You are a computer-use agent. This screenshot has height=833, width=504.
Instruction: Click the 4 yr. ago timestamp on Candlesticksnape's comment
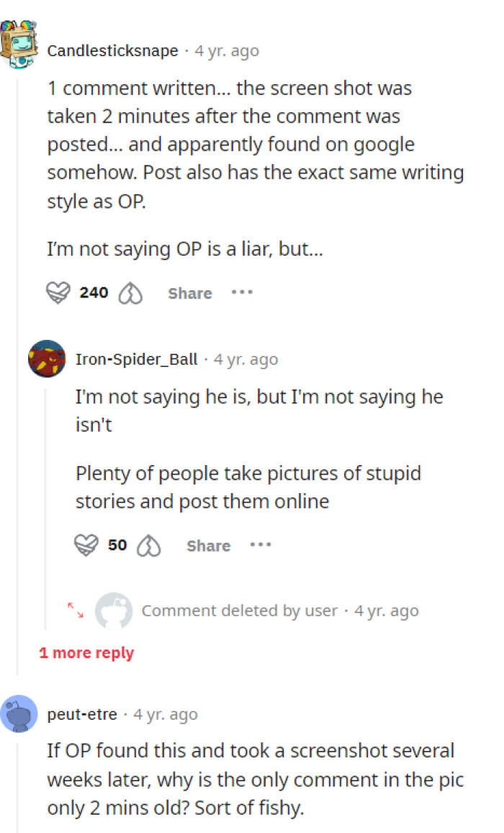pos(226,50)
